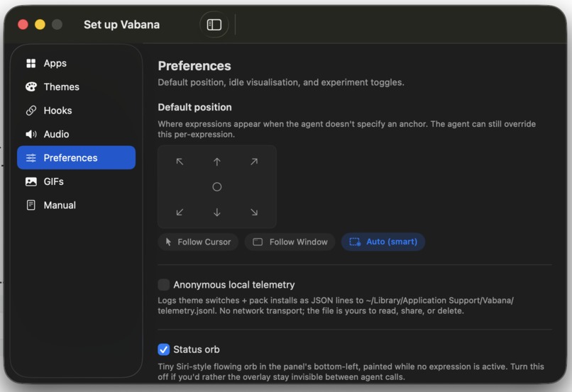The width and height of the screenshot is (572, 392).
Task: Set default position to top-left arrow
Action: pyautogui.click(x=180, y=162)
